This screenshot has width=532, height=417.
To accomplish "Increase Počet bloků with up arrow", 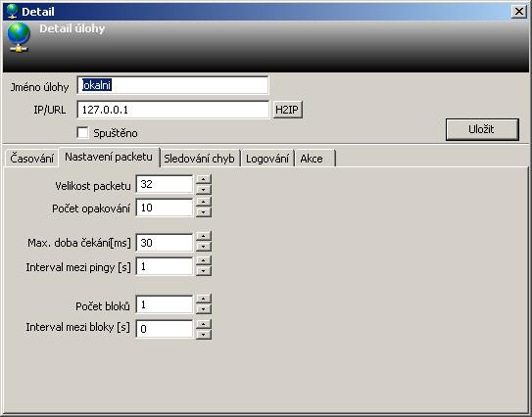I will point(204,299).
